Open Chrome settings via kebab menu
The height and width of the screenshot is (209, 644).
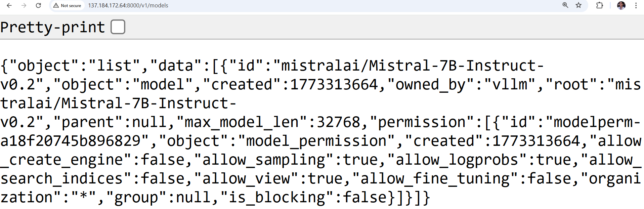coord(636,5)
